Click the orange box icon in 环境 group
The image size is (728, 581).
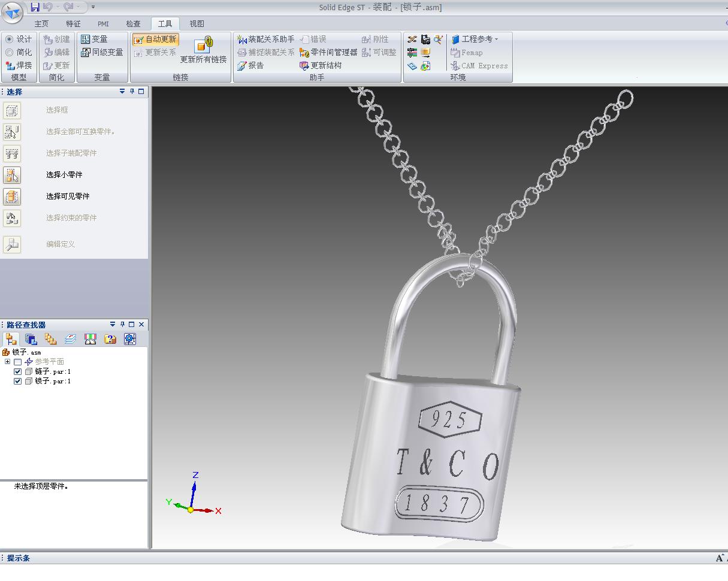pyautogui.click(x=425, y=52)
